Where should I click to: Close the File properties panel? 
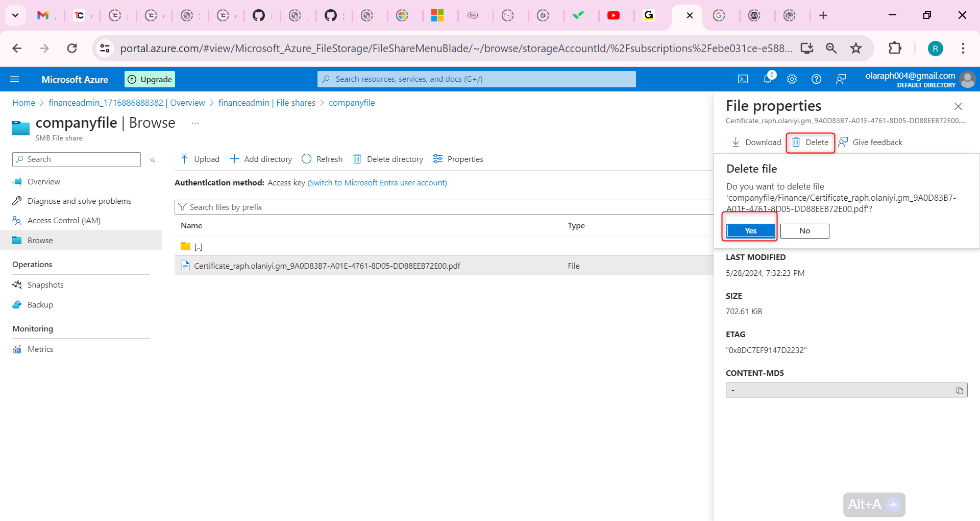click(958, 106)
